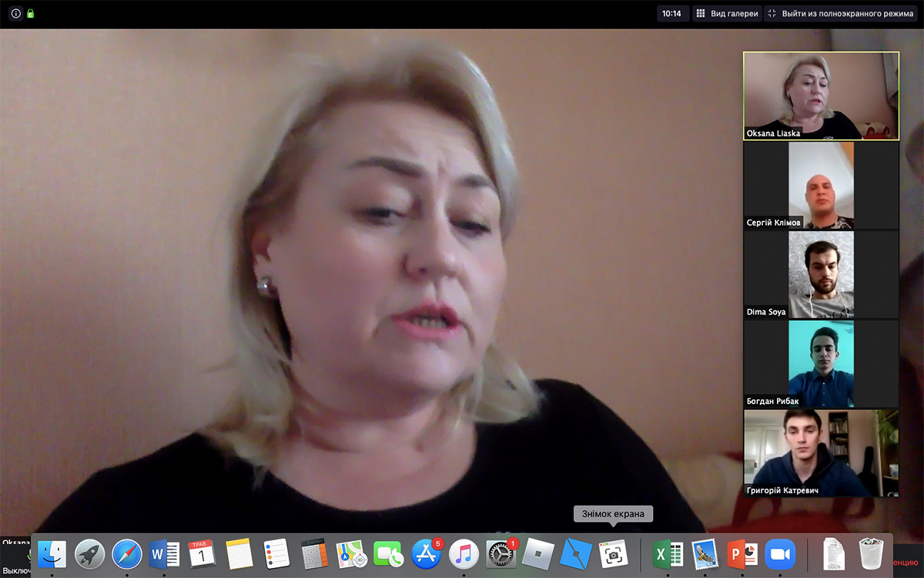The width and height of the screenshot is (924, 578).
Task: Open FaceTime from the dock
Action: (389, 554)
